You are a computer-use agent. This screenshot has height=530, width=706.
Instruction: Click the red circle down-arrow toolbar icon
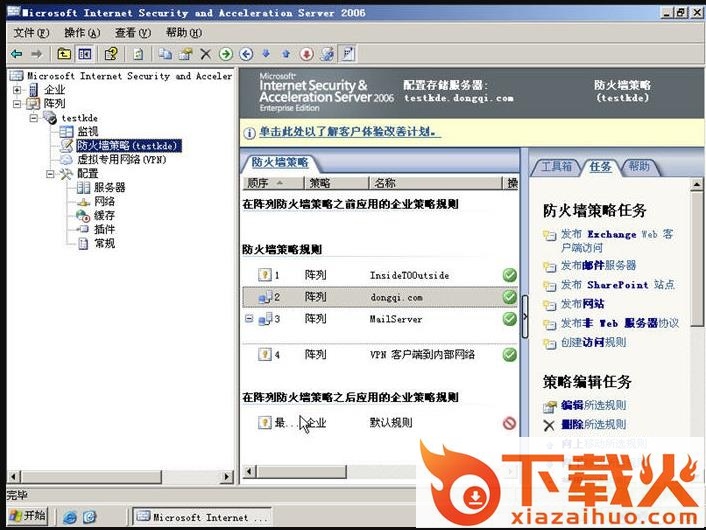point(307,54)
